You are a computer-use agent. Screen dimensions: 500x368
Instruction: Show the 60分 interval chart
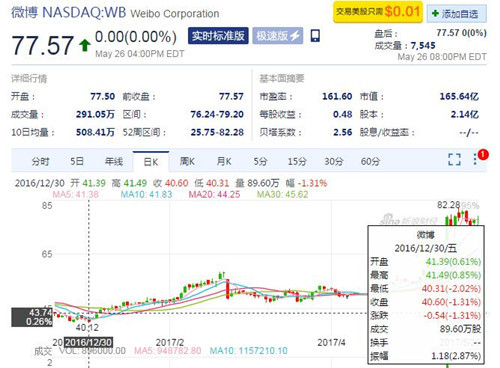coord(370,162)
